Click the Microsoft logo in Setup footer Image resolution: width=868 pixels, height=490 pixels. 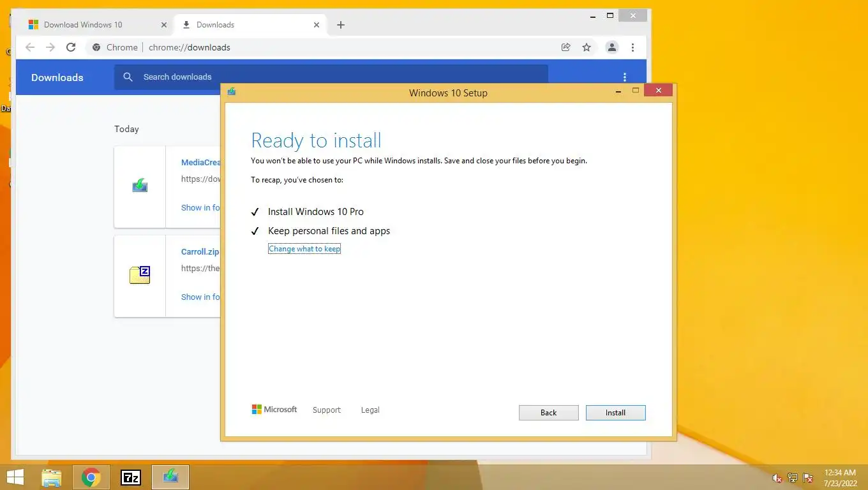[x=274, y=410]
